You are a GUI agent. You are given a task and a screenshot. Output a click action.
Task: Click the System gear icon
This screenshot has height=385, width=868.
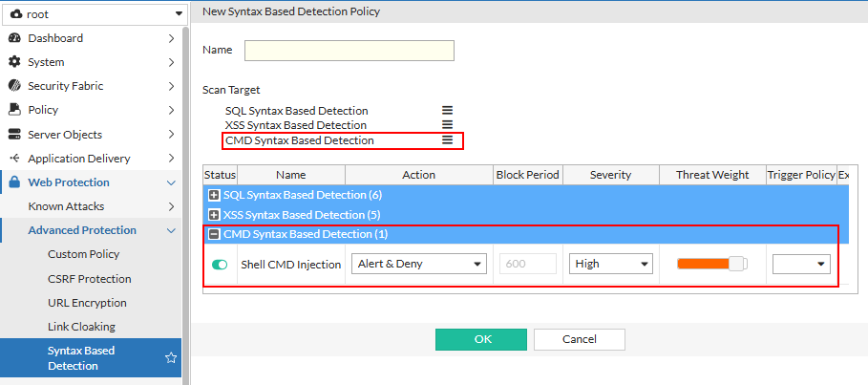(15, 62)
